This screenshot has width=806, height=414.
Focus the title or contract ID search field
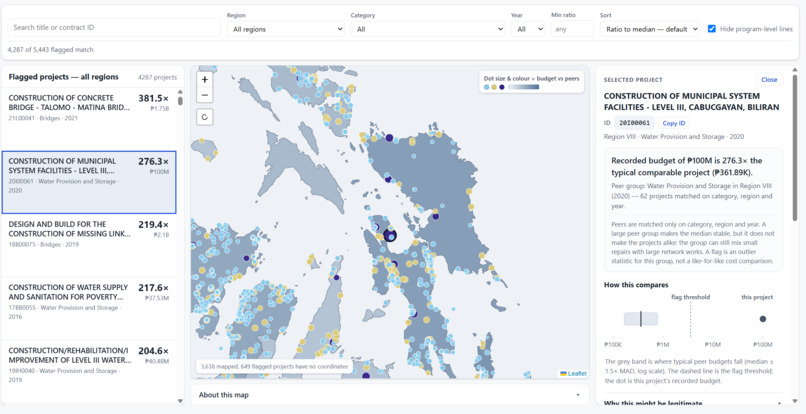coord(114,27)
